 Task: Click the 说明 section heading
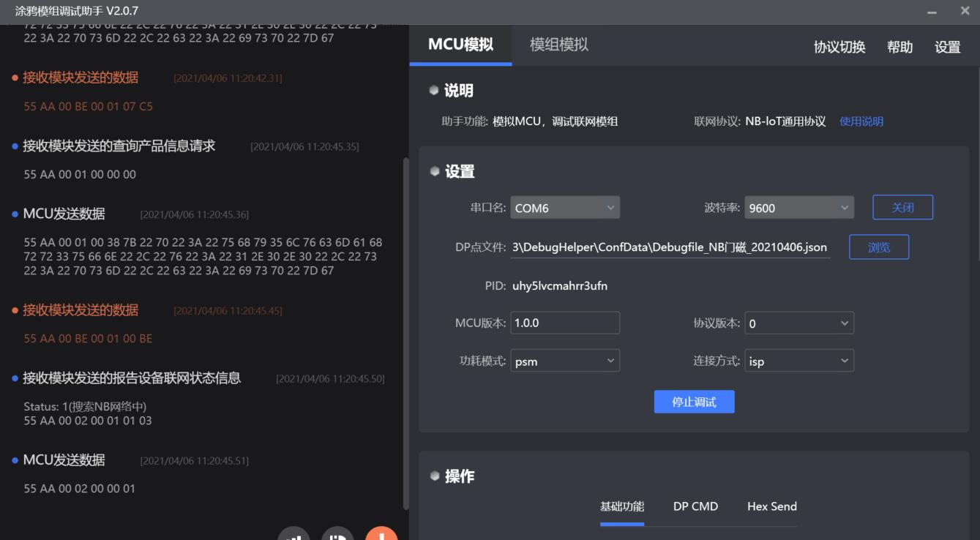click(x=458, y=91)
